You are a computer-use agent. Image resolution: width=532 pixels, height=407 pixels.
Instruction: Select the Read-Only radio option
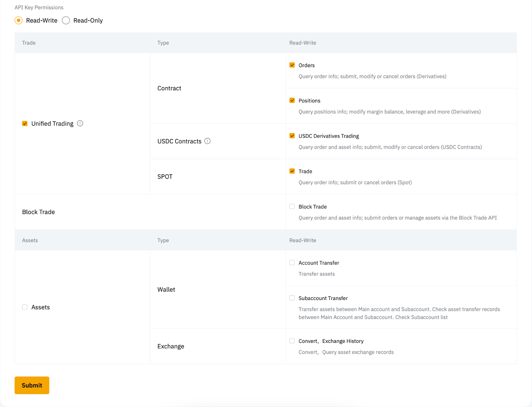[x=66, y=20]
